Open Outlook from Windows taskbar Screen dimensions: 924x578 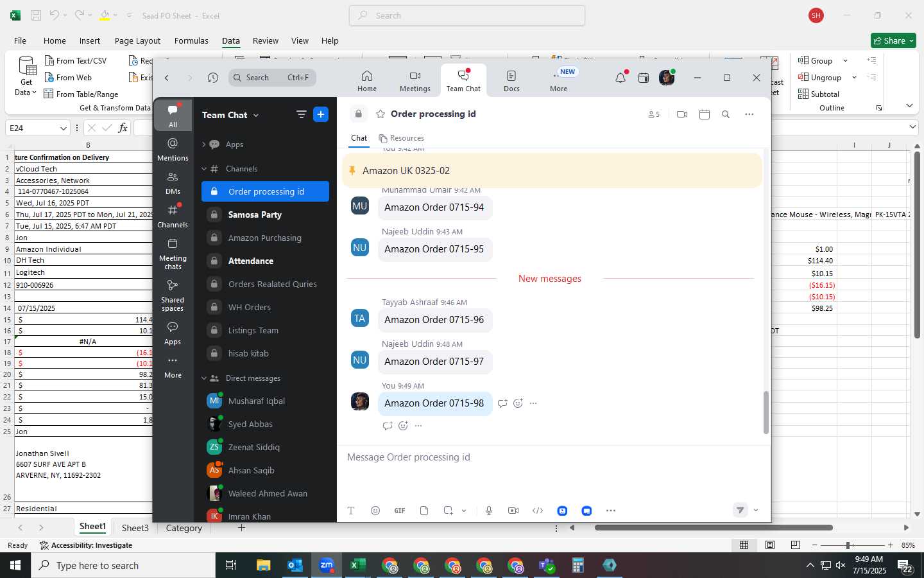click(295, 565)
